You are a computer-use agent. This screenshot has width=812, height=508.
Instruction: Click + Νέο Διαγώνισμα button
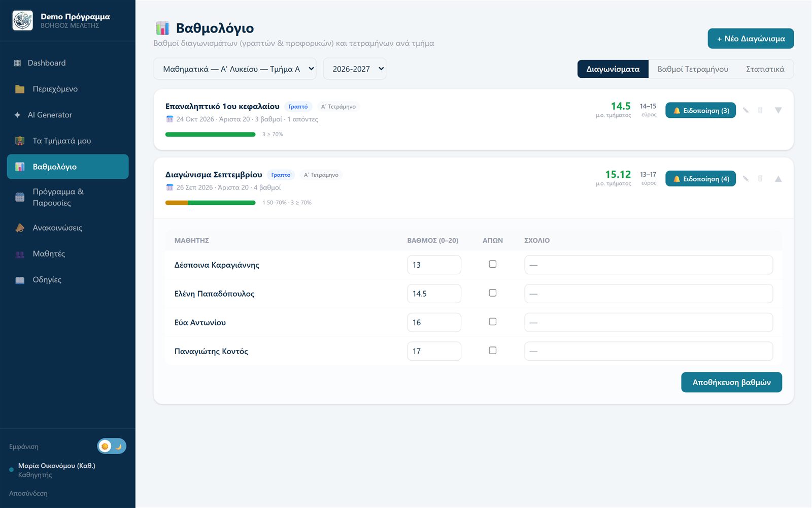751,39
